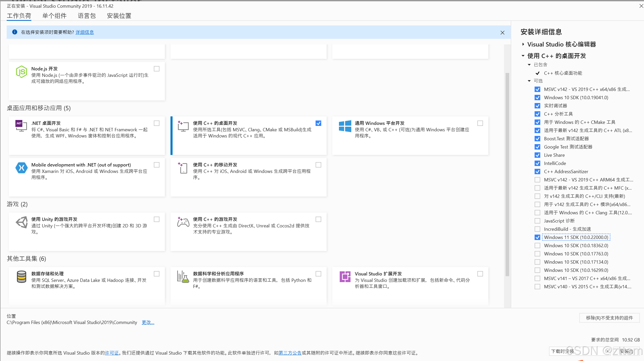Expand Visual Studio 核心编辑器 tree node
This screenshot has height=361, width=644.
coord(523,44)
